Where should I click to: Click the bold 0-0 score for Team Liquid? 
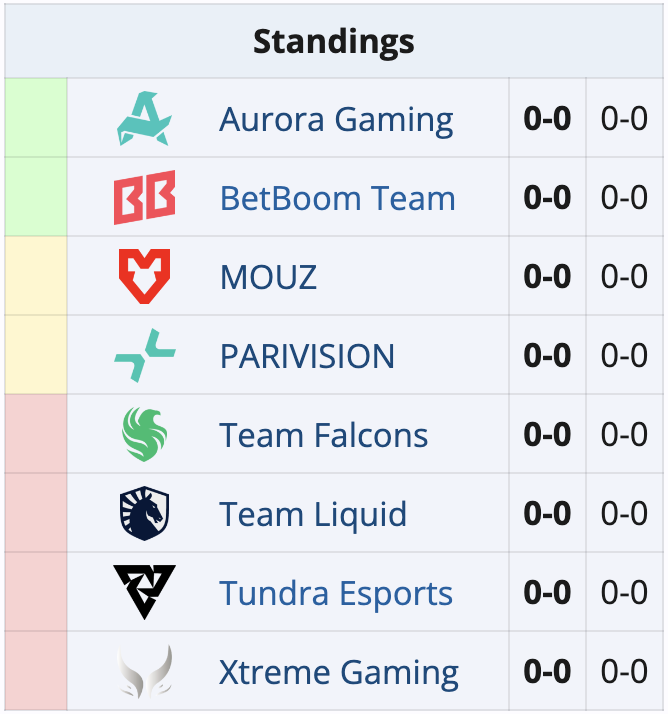coord(547,515)
